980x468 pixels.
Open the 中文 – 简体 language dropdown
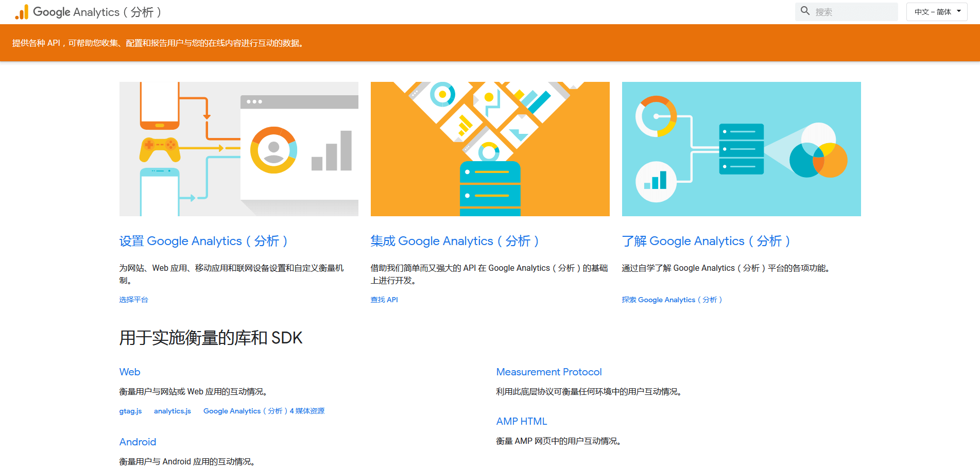tap(937, 12)
